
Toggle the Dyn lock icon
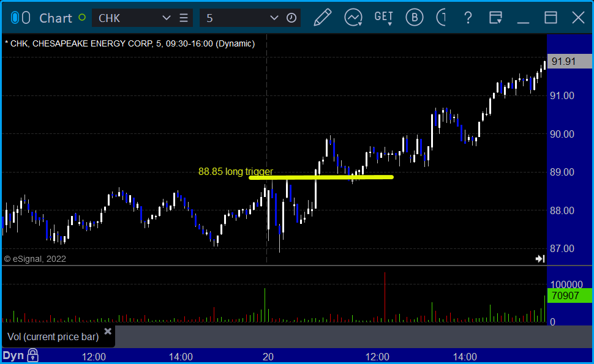[32, 355]
